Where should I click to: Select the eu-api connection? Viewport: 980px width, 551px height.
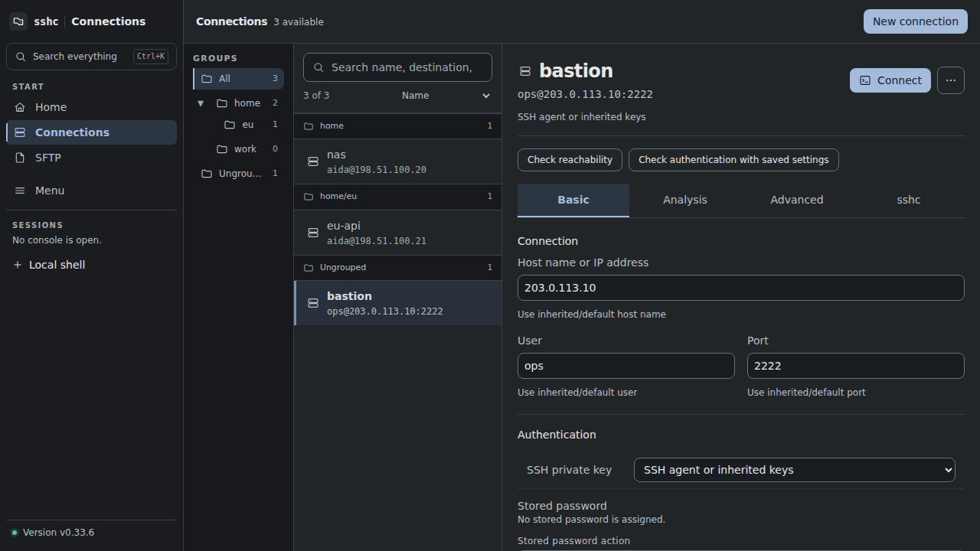(x=398, y=233)
